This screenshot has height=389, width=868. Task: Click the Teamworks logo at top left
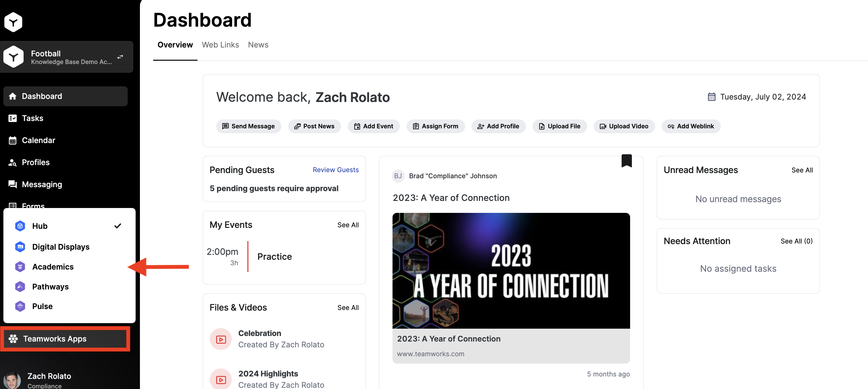13,22
